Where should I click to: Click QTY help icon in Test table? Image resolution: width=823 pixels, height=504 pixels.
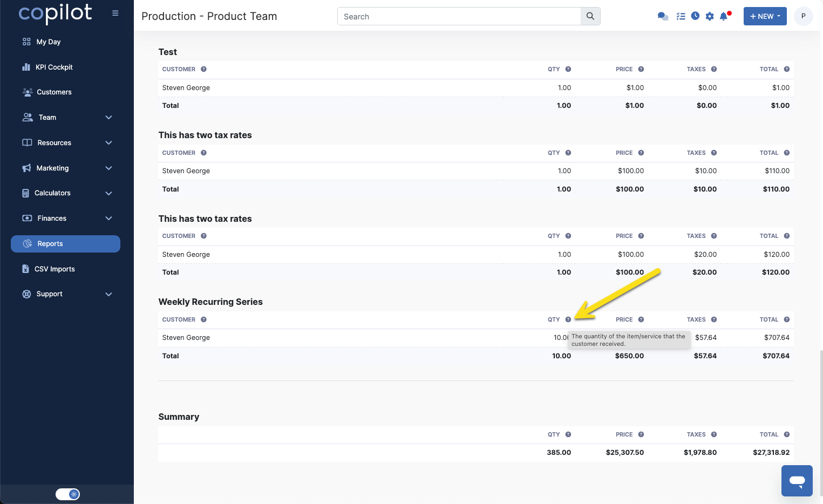click(x=568, y=69)
